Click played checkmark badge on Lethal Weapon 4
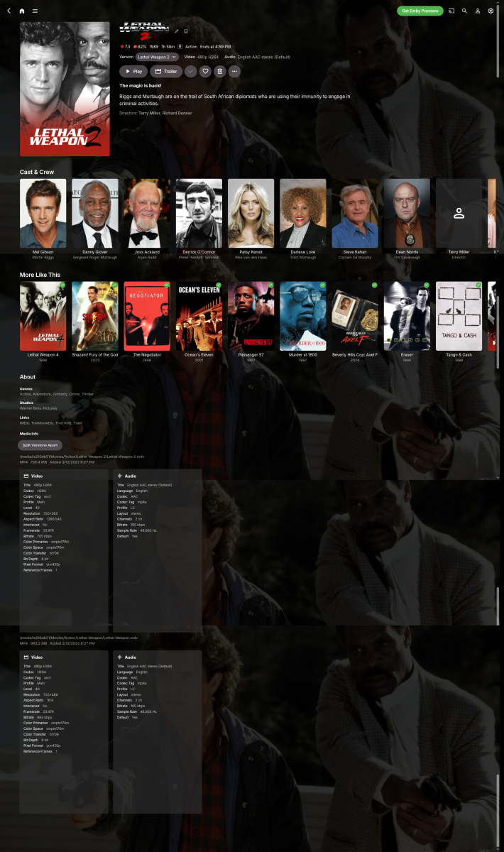 [62, 285]
